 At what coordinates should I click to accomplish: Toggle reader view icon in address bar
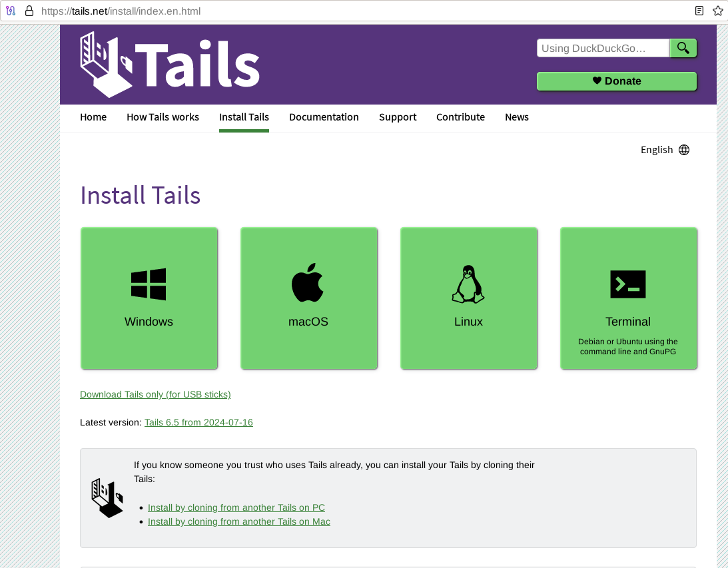coord(699,11)
